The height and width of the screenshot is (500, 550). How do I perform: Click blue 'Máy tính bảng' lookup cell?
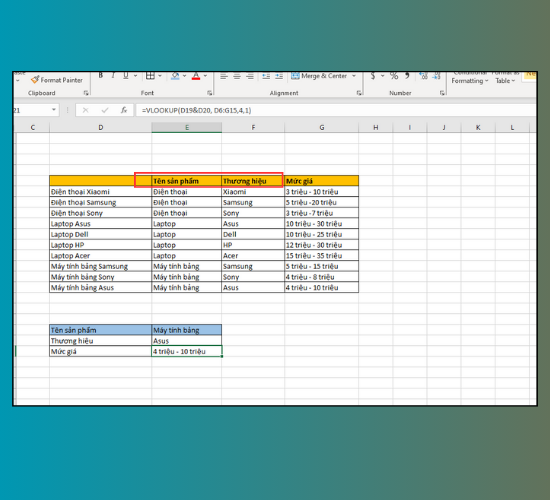(x=187, y=330)
